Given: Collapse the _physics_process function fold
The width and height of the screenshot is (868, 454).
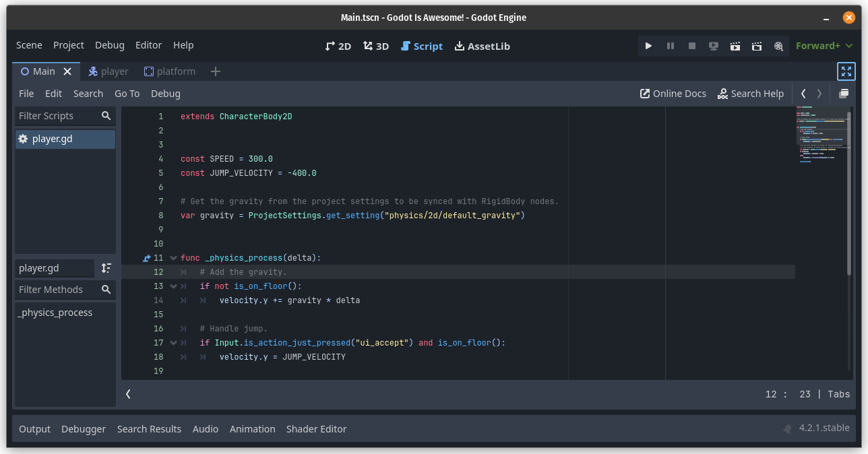Looking at the screenshot, I should coord(174,258).
